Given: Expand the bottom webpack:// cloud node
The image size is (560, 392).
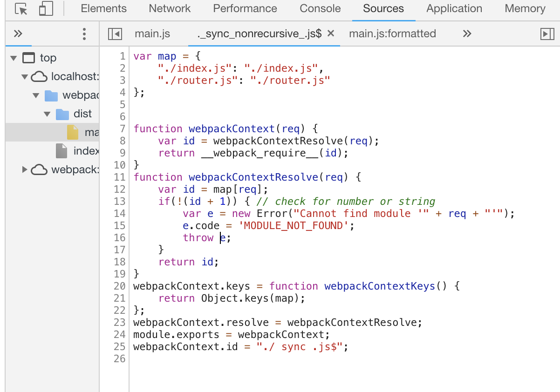Looking at the screenshot, I should point(25,169).
